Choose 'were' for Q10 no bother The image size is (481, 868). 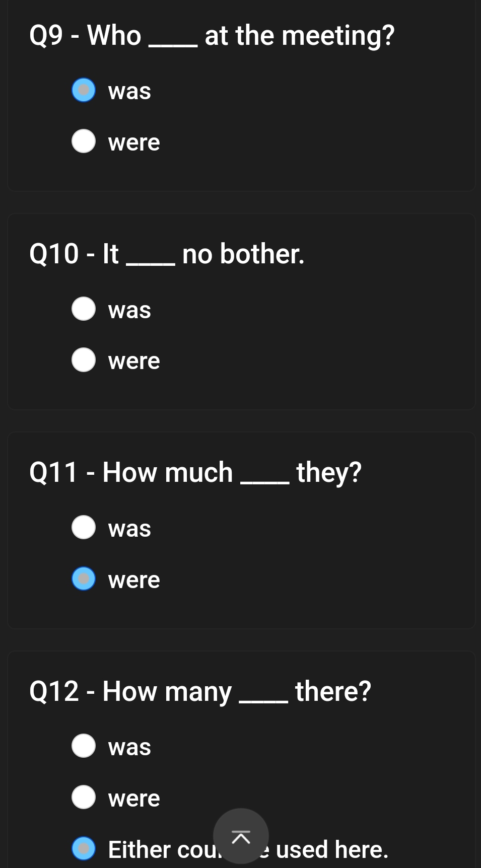point(84,360)
